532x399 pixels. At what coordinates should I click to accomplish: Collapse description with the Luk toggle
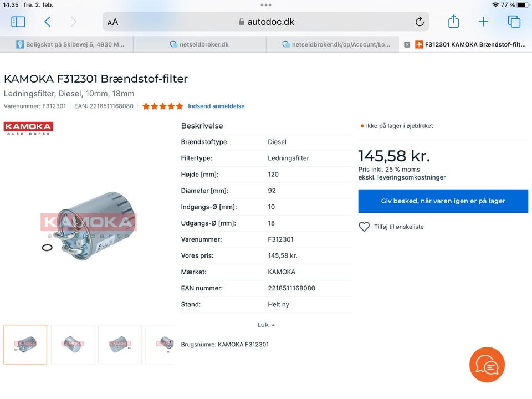266,325
